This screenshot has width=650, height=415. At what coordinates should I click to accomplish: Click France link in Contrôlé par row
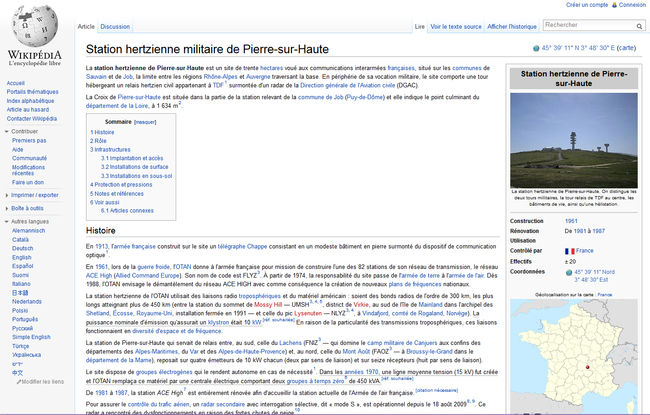point(585,251)
